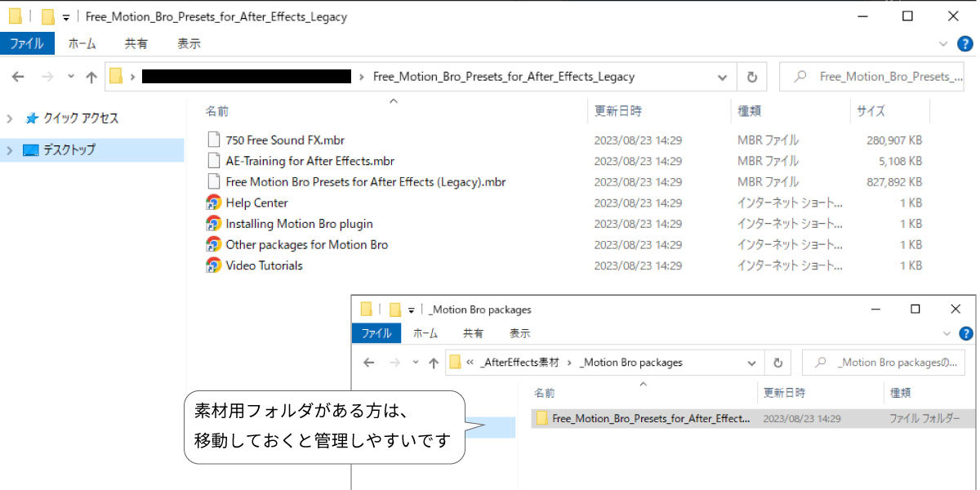Click the main window title bar folder icon
The image size is (980, 490).
[16, 16]
